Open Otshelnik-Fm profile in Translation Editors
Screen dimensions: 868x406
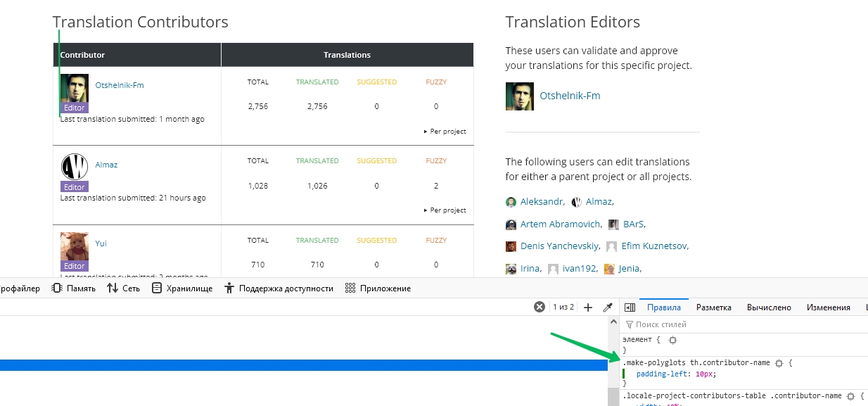click(x=570, y=96)
